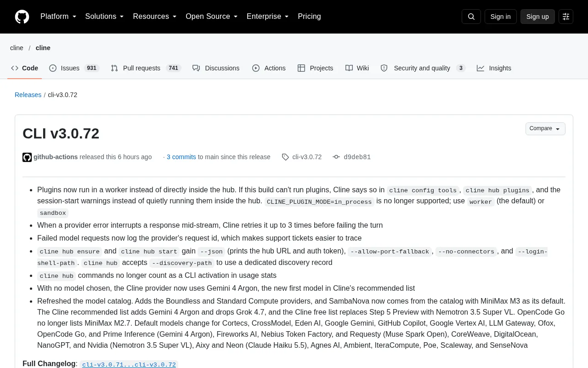Click the CLI v3.0.72 release title
588x368 pixels.
point(61,133)
